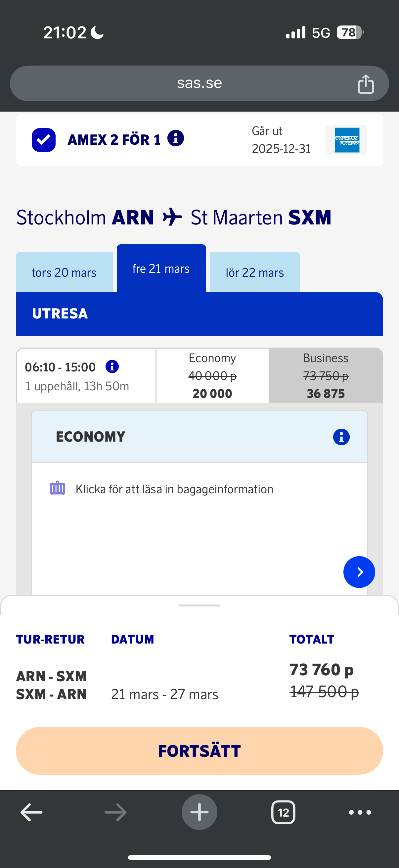Go back with browser back arrow
The width and height of the screenshot is (399, 868).
(32, 812)
